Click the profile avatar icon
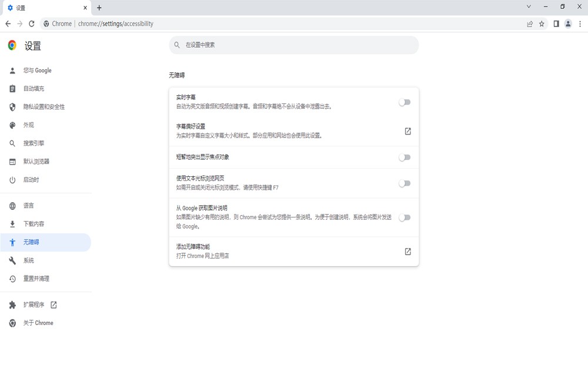The width and height of the screenshot is (588, 392). (x=568, y=24)
